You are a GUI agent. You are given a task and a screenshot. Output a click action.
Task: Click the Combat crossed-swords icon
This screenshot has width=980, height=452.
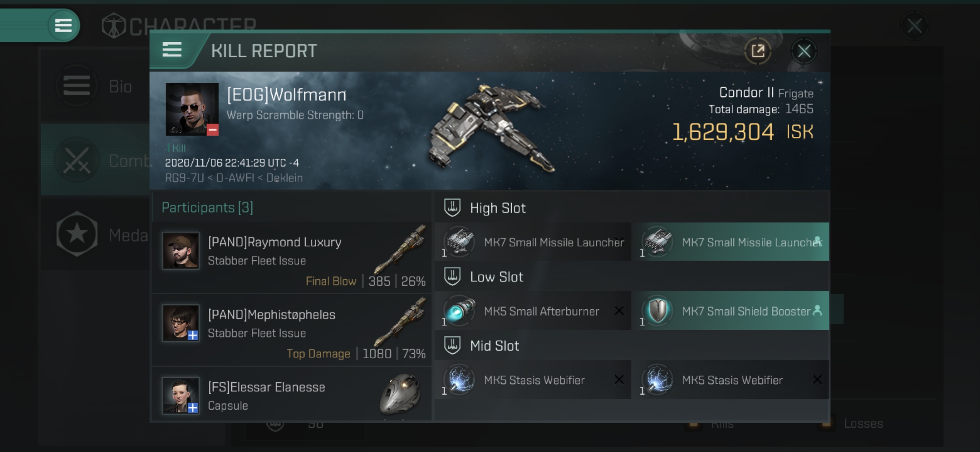coord(77,160)
